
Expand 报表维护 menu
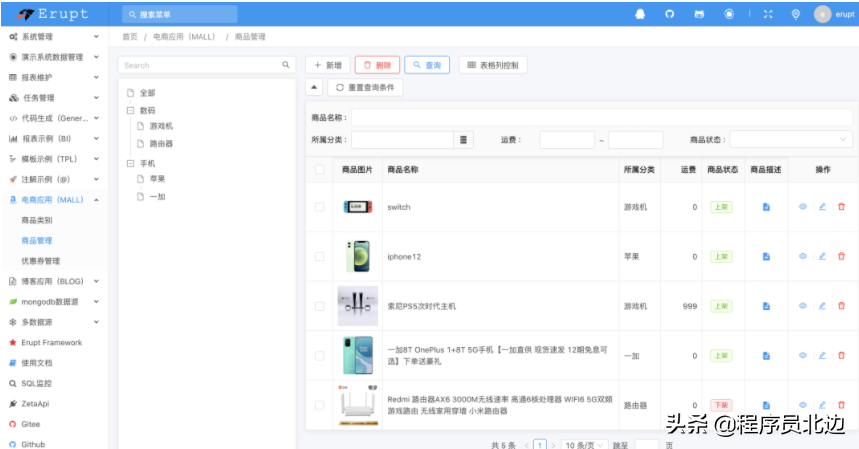click(54, 77)
